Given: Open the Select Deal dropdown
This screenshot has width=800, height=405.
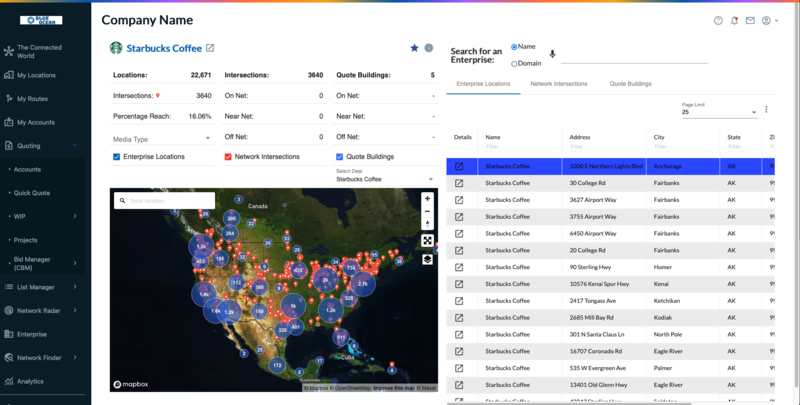Looking at the screenshot, I should (385, 180).
